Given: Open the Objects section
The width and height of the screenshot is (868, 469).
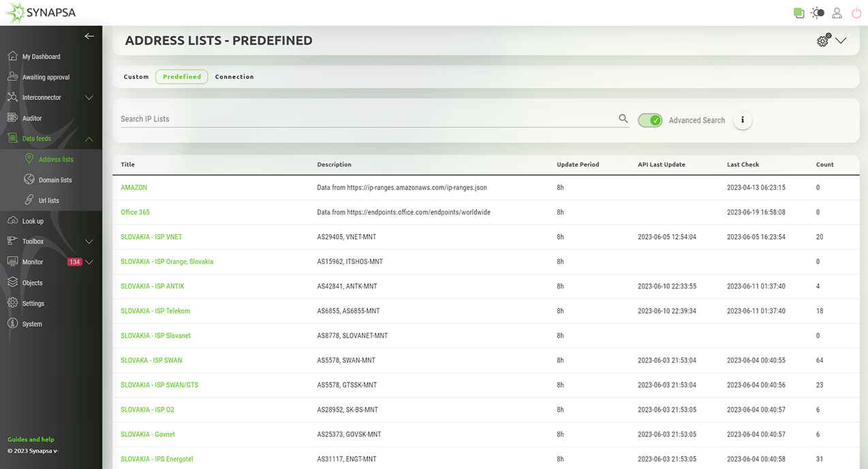Looking at the screenshot, I should click(x=32, y=282).
